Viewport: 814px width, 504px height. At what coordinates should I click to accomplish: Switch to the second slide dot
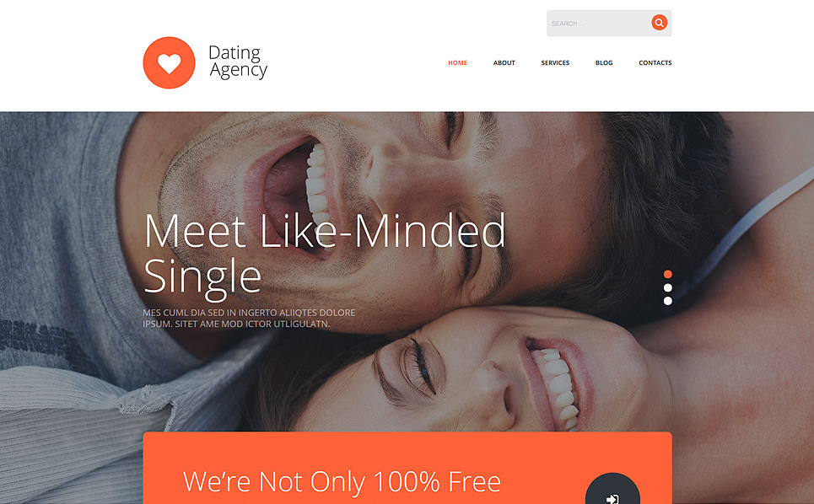pyautogui.click(x=667, y=287)
